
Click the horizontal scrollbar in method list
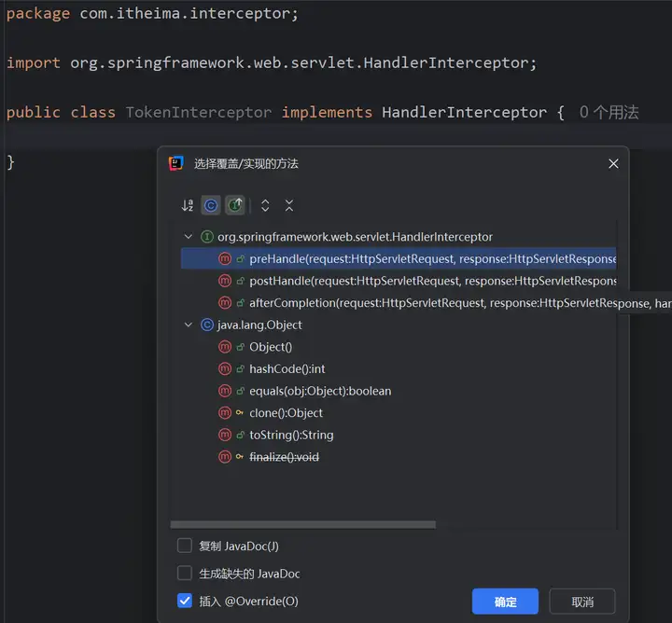[303, 524]
